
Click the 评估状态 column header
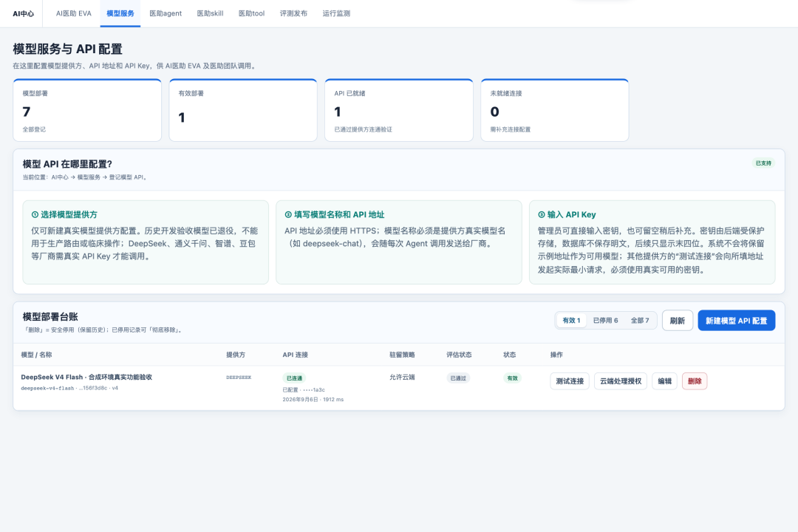(x=459, y=355)
